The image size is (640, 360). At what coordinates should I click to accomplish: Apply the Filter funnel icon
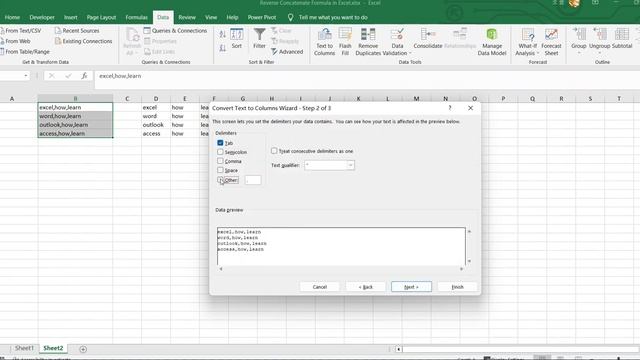click(x=259, y=38)
